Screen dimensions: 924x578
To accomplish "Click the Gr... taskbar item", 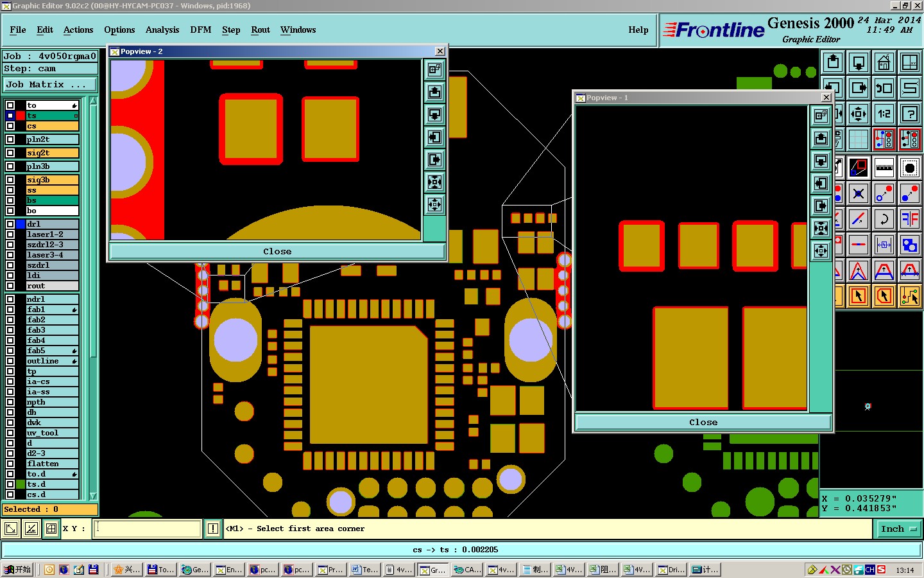I will [x=433, y=570].
